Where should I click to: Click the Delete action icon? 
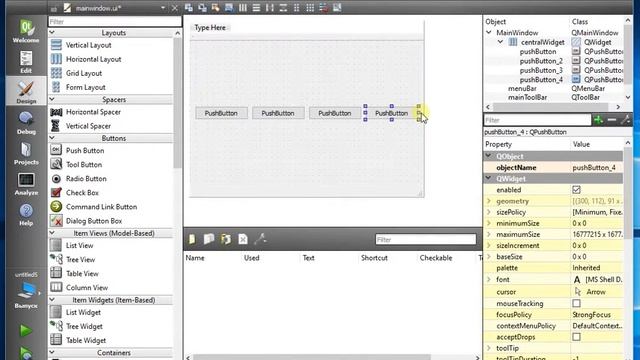click(243, 239)
